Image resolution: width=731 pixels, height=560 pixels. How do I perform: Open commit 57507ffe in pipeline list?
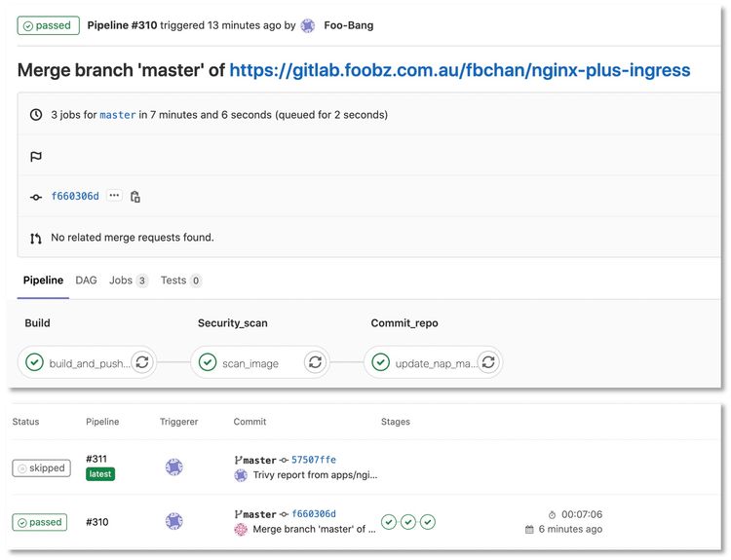pos(313,460)
